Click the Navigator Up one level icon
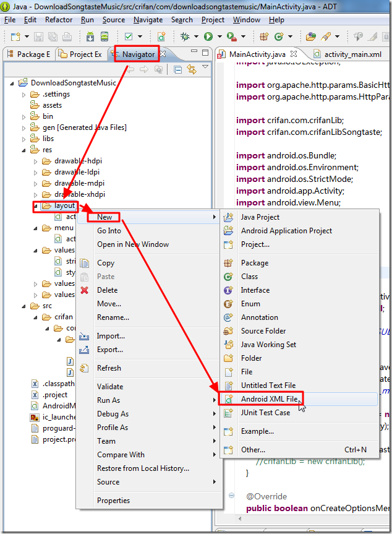This screenshot has width=392, height=534. click(x=158, y=70)
